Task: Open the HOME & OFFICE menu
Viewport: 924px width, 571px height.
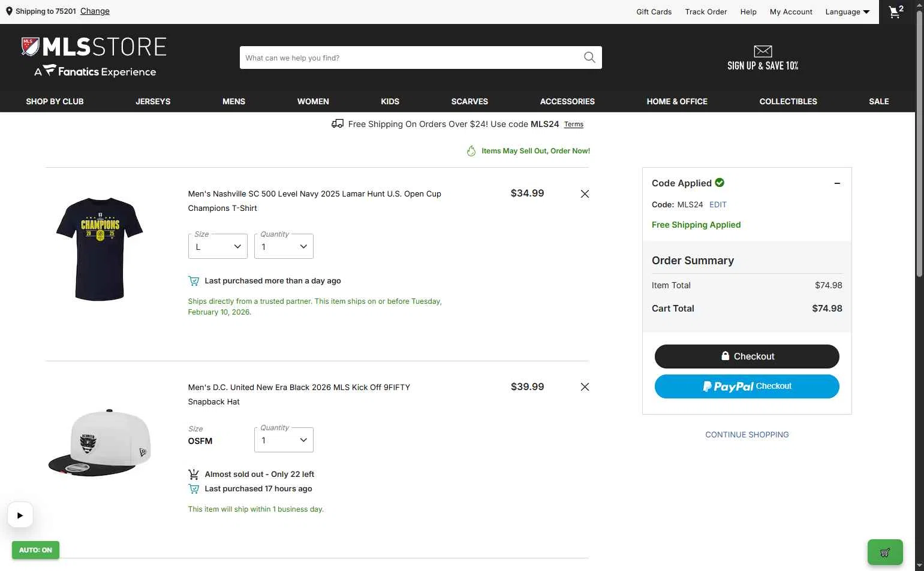Action: pyautogui.click(x=677, y=101)
